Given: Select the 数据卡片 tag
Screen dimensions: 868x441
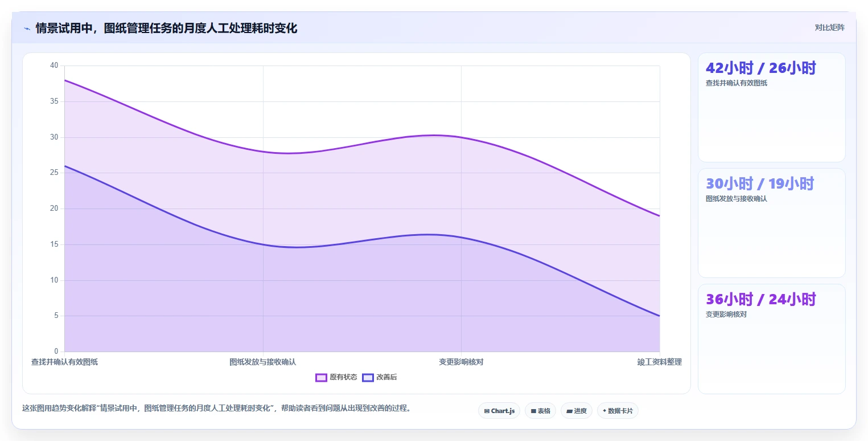Looking at the screenshot, I should point(618,411).
